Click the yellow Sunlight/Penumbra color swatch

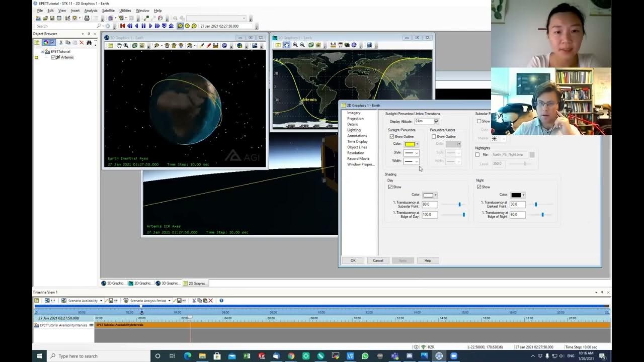click(x=410, y=144)
